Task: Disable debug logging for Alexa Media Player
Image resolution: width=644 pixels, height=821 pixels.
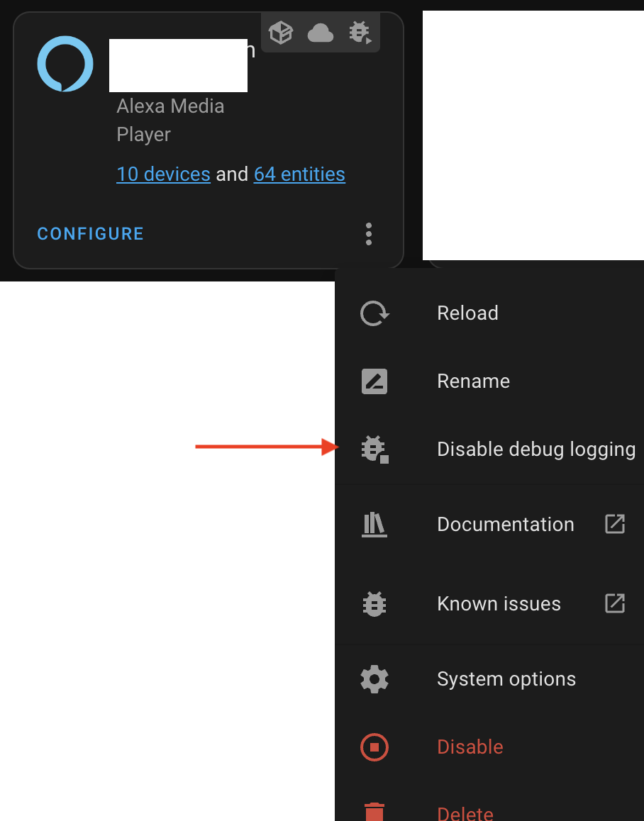Action: (x=536, y=449)
